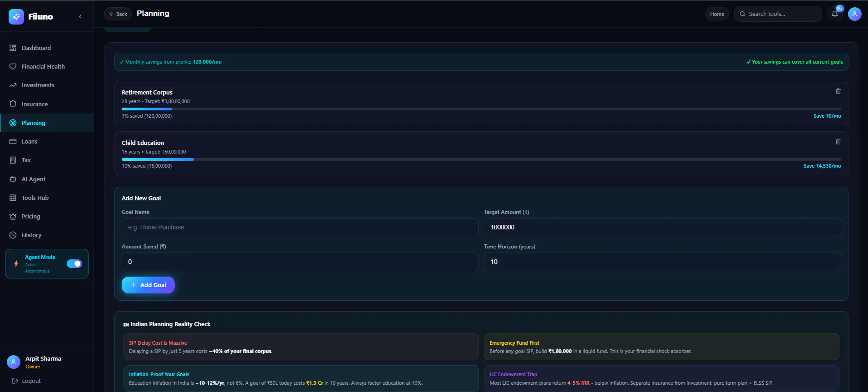Click the AI Agent robot icon
The width and height of the screenshot is (868, 392).
tap(13, 179)
